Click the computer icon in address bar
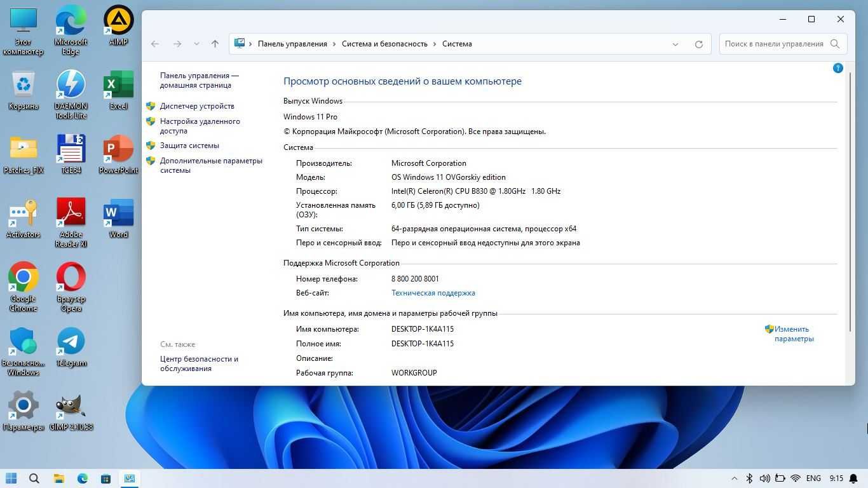The height and width of the screenshot is (488, 868). [x=240, y=43]
